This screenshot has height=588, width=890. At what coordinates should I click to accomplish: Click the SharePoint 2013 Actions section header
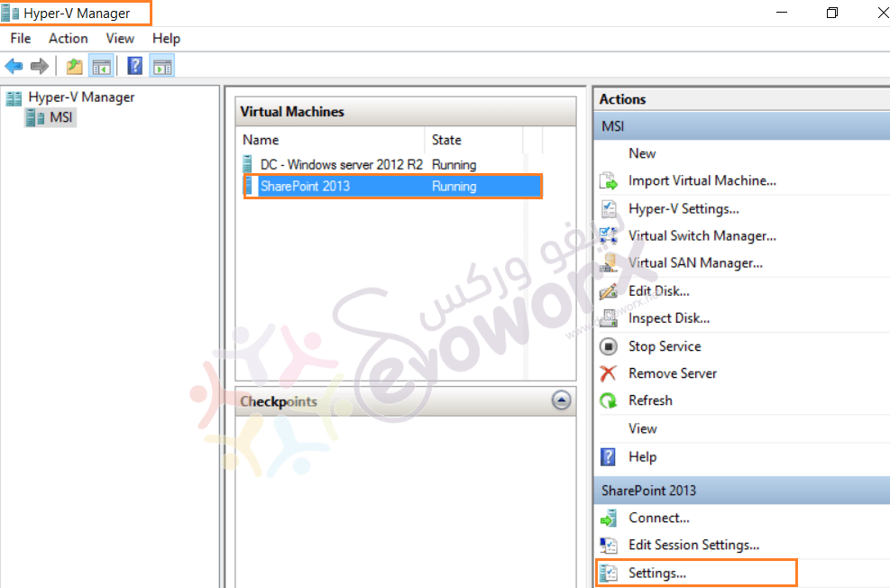(x=742, y=491)
